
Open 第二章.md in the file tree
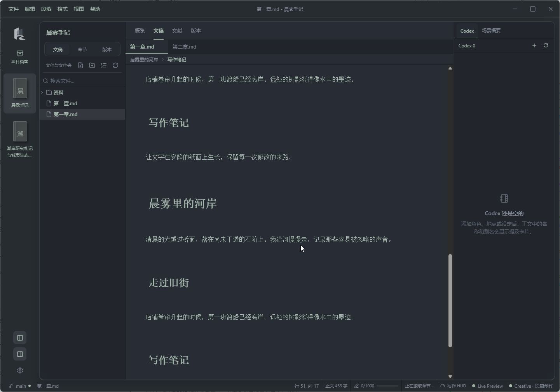(x=82, y=103)
